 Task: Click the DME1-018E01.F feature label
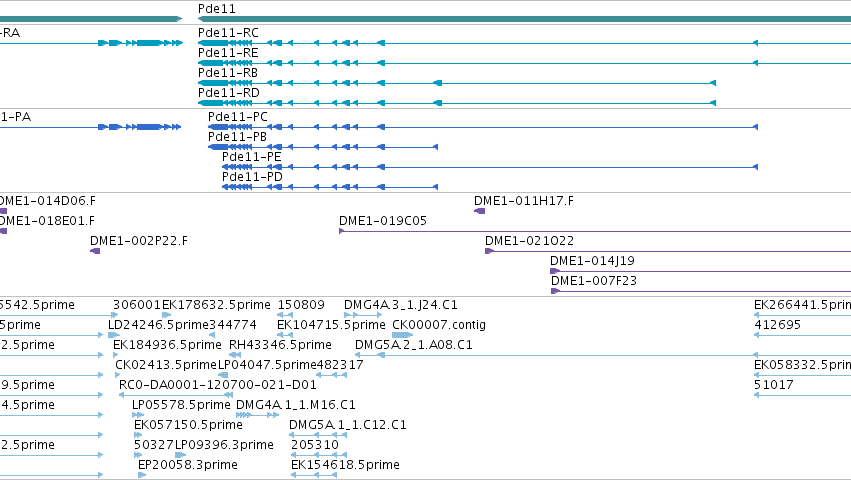[47, 221]
